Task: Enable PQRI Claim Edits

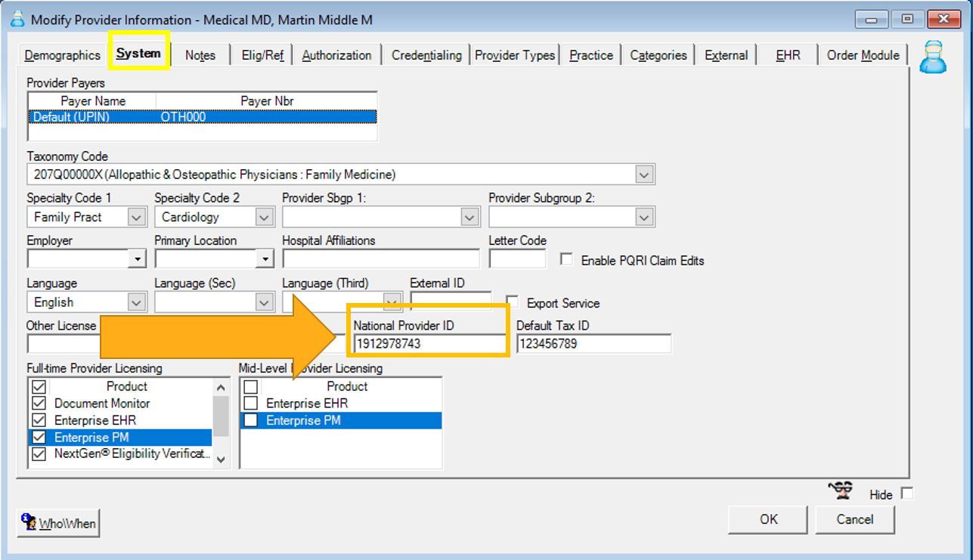Action: point(566,259)
